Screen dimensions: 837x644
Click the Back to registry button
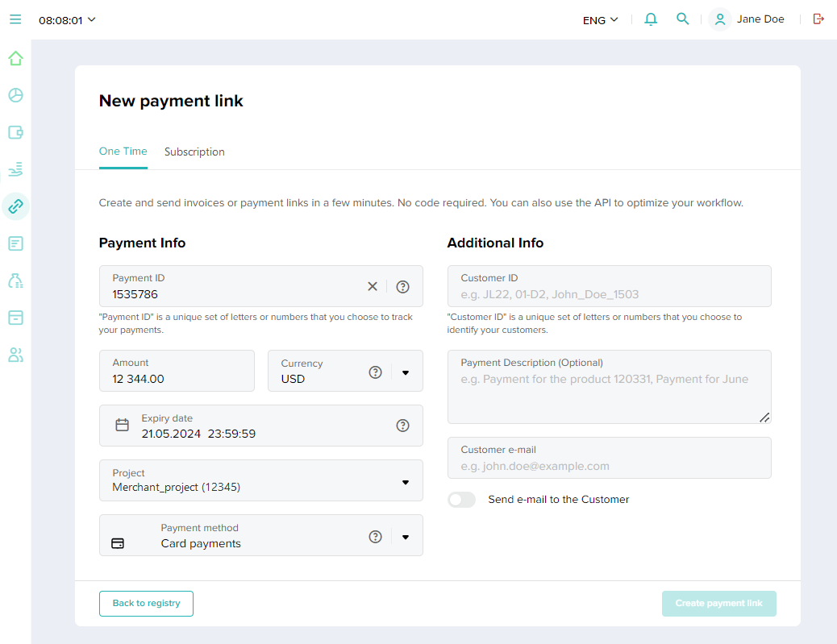(146, 604)
